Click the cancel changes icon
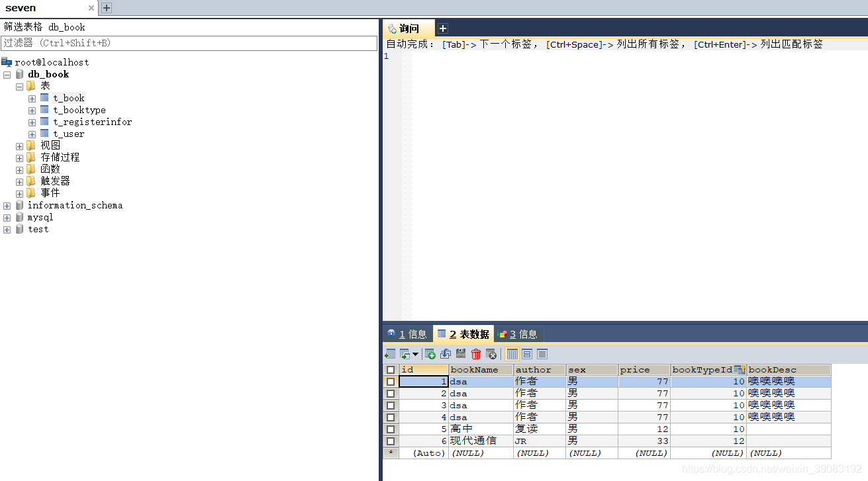Viewport: 868px width, 481px height. point(491,354)
